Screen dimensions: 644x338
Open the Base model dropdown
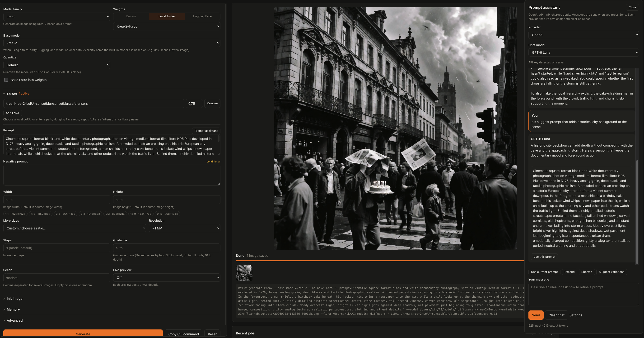click(112, 43)
